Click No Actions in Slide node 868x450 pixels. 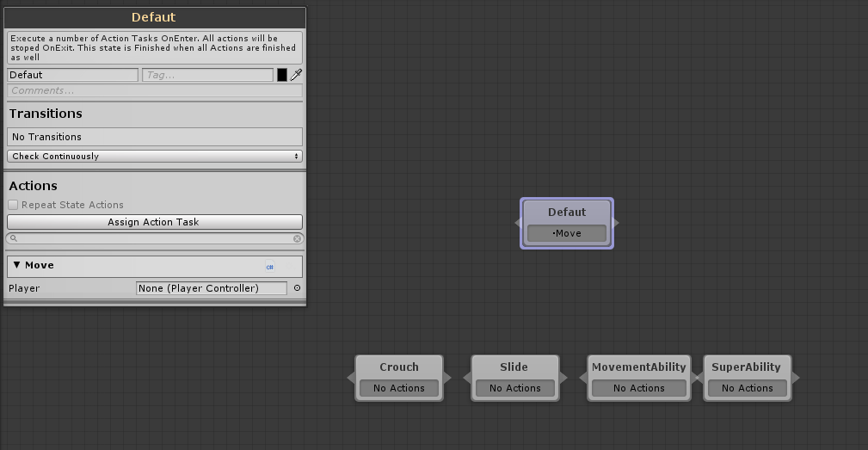pos(514,389)
